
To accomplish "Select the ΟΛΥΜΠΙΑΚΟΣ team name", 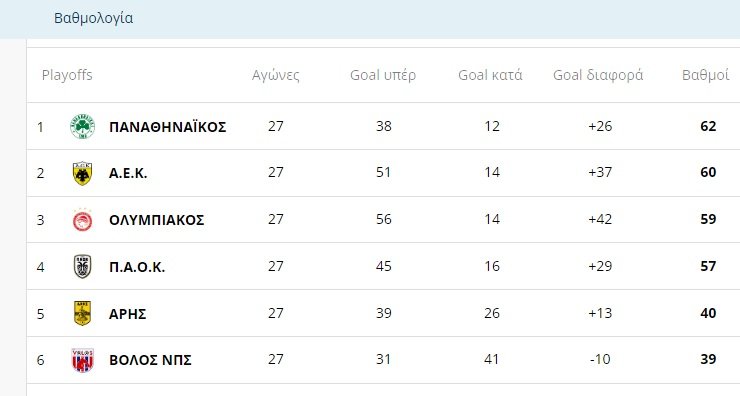I will coord(157,220).
